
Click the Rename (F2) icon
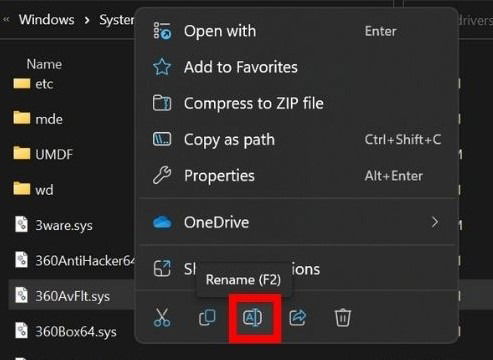point(252,318)
